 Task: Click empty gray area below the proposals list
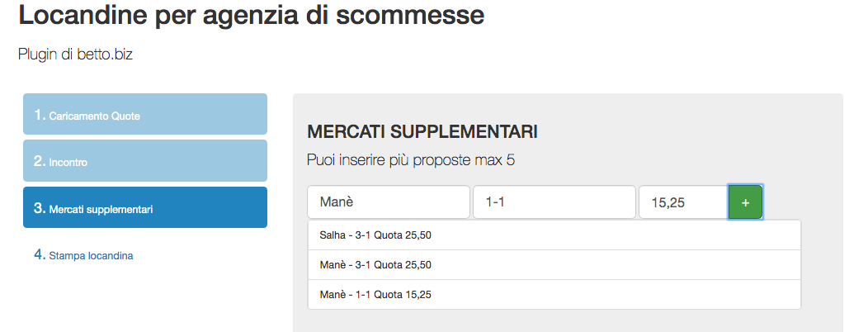tap(554, 322)
